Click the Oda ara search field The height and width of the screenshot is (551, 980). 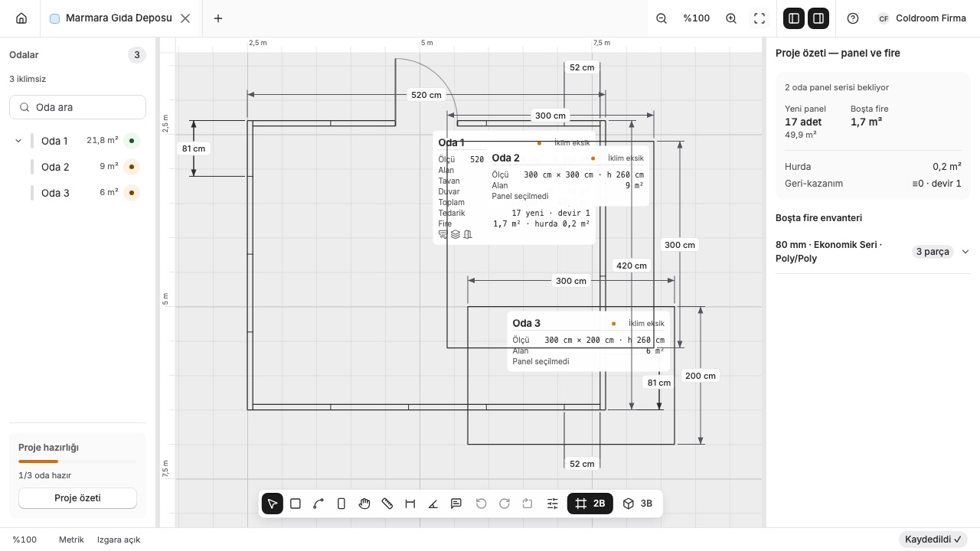tap(77, 107)
